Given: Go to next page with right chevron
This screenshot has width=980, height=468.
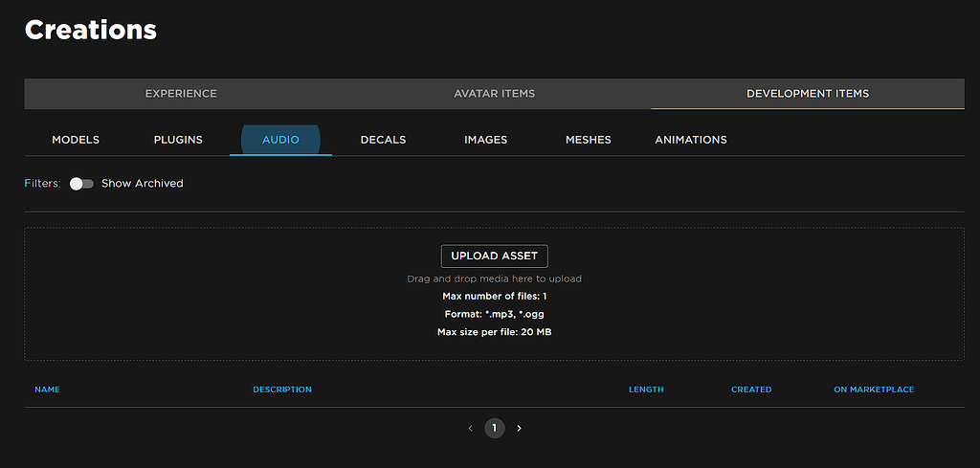Looking at the screenshot, I should coord(519,428).
